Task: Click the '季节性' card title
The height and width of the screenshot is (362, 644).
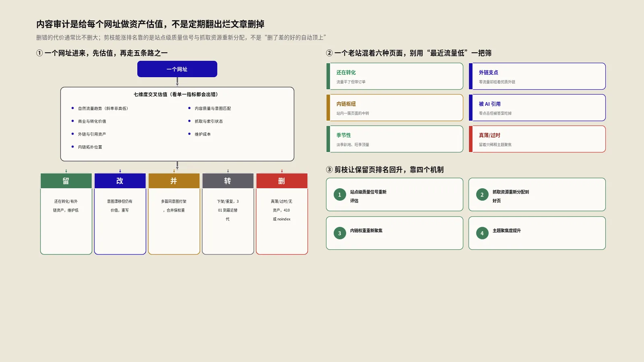Action: click(344, 135)
